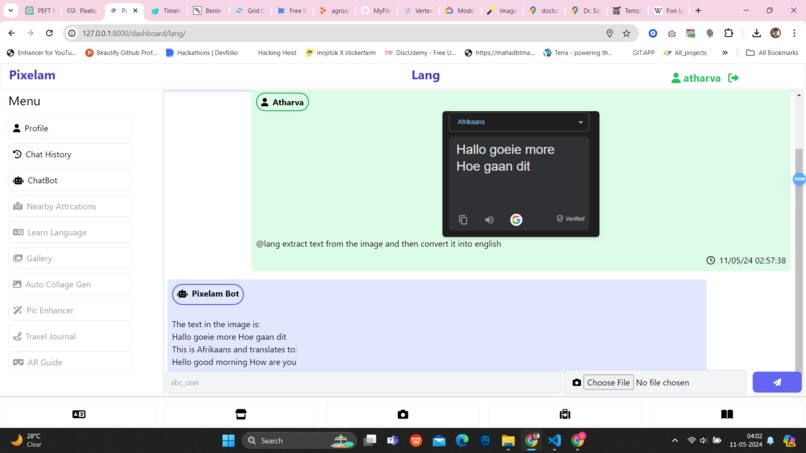Click the language card icon in bottom bar
This screenshot has height=453, width=806.
(79, 414)
